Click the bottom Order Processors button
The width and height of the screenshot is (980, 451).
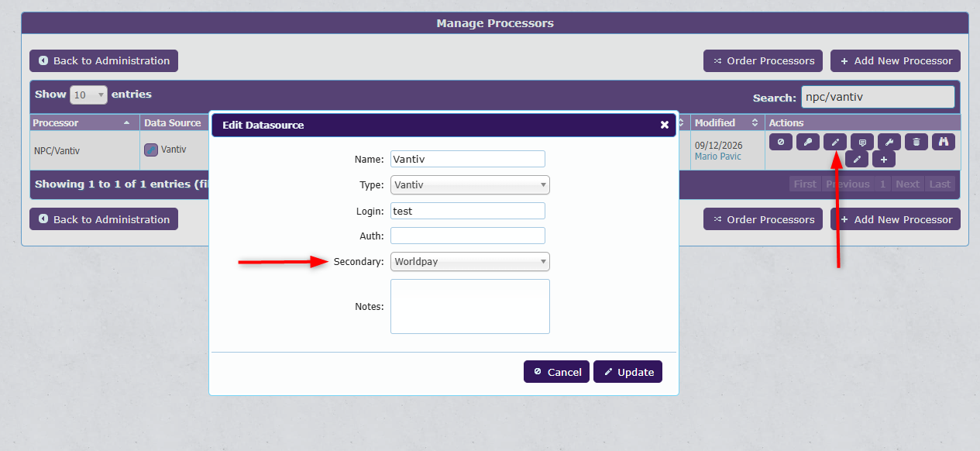point(763,219)
